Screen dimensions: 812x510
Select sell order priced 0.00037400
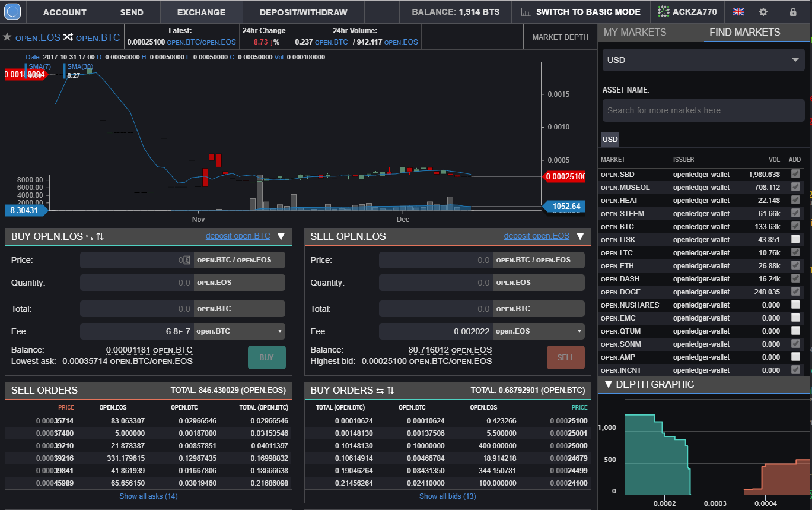[148, 433]
